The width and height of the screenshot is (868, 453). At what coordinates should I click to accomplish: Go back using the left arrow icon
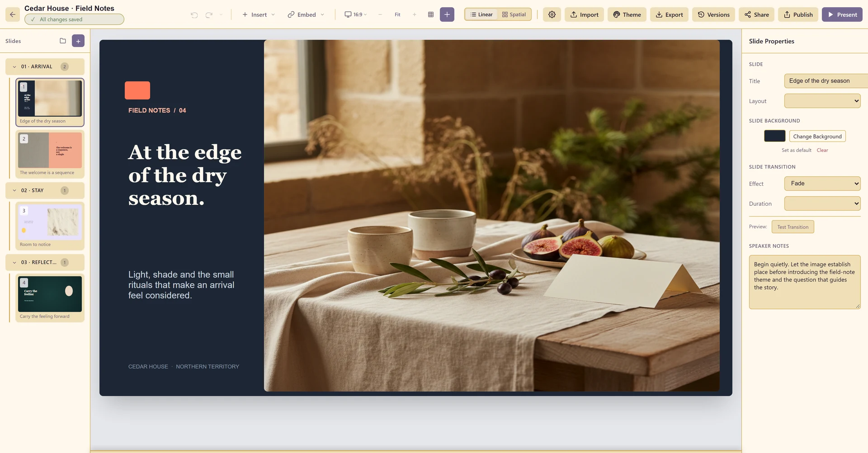pos(13,14)
